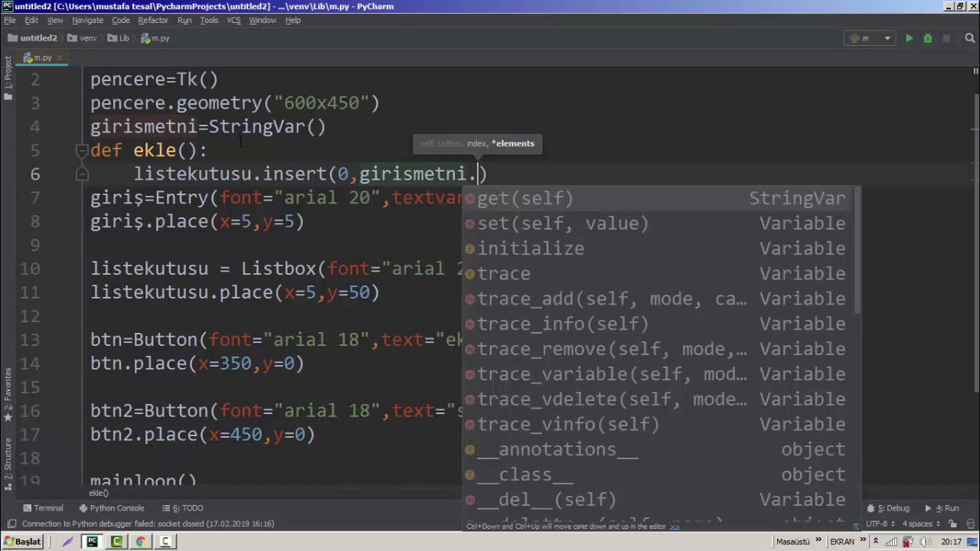Run the m configuration with green play
Screen dimensions: 980x551
coord(909,38)
